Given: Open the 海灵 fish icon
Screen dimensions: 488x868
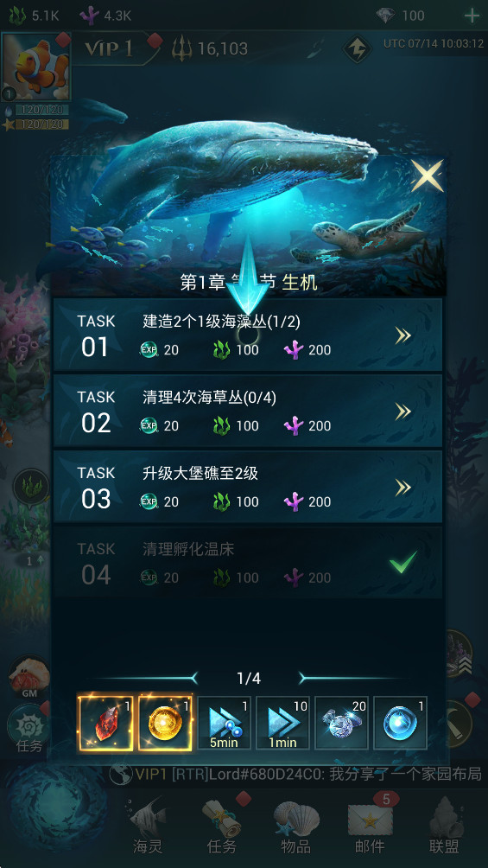Looking at the screenshot, I should click(147, 826).
